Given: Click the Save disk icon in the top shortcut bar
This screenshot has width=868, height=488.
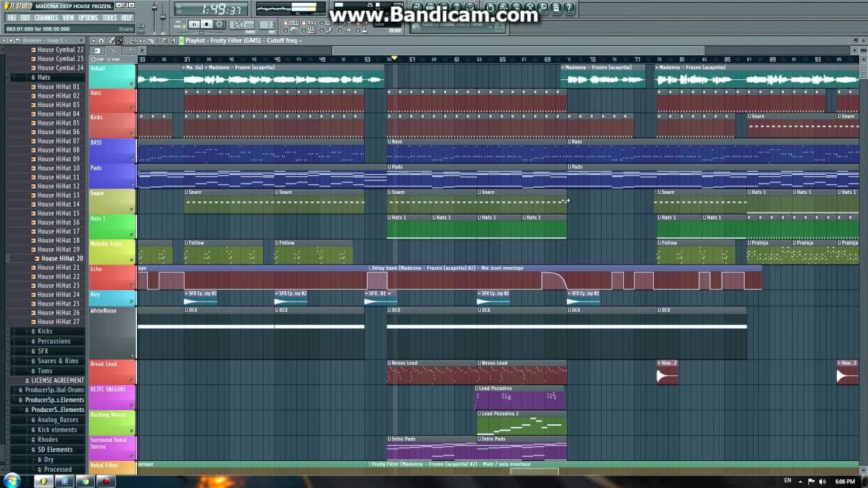Looking at the screenshot, I should 504,8.
